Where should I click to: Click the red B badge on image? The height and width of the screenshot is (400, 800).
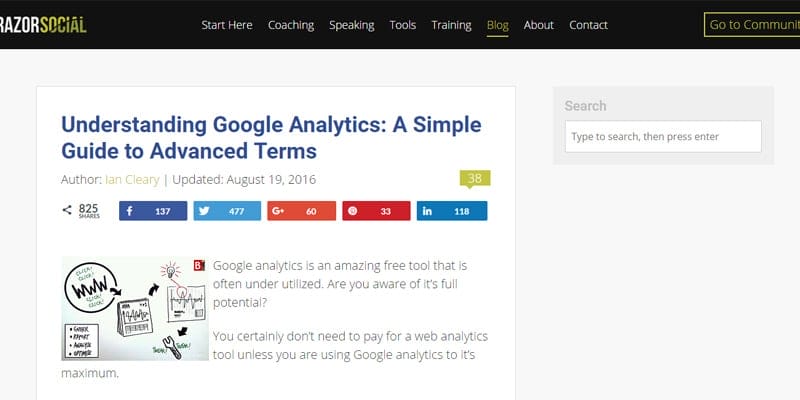coord(199,265)
